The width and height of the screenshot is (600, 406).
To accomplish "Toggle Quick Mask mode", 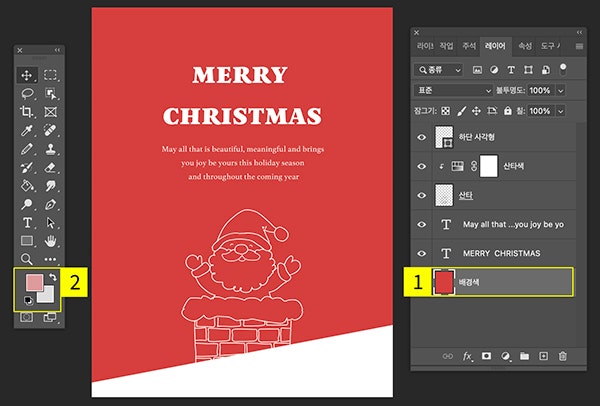I will [26, 317].
